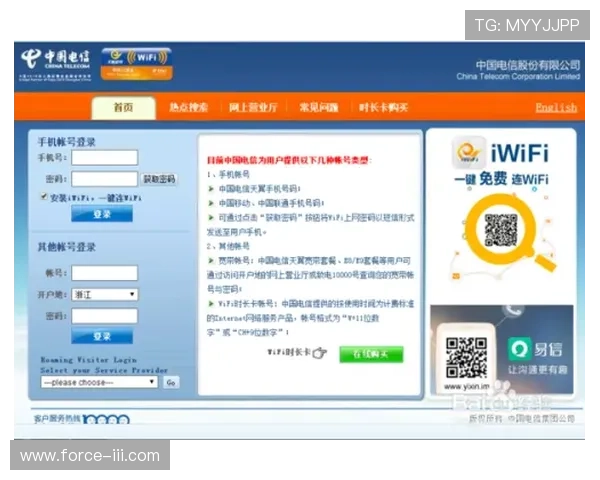Open the please choose provider dropdown
The width and height of the screenshot is (600, 480).
(99, 382)
